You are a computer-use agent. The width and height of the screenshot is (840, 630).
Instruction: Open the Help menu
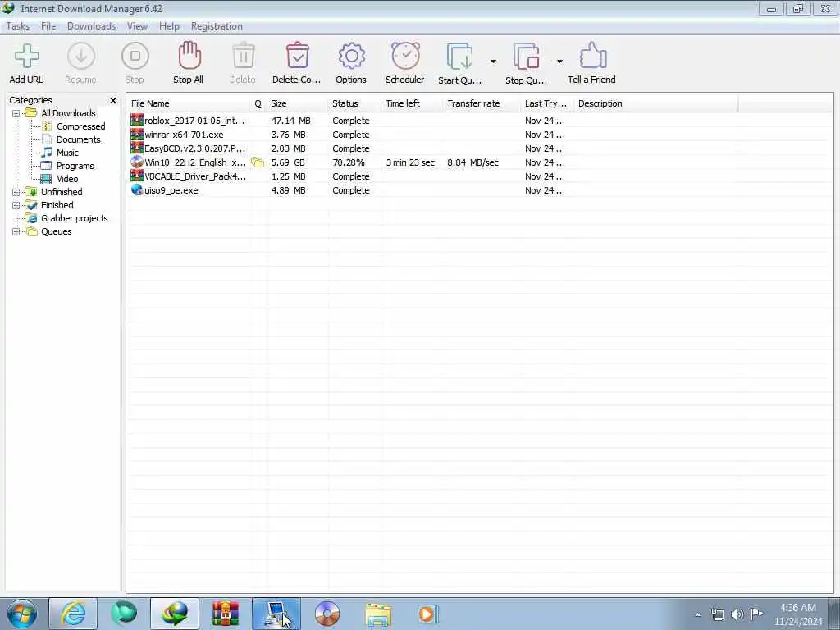click(x=169, y=26)
